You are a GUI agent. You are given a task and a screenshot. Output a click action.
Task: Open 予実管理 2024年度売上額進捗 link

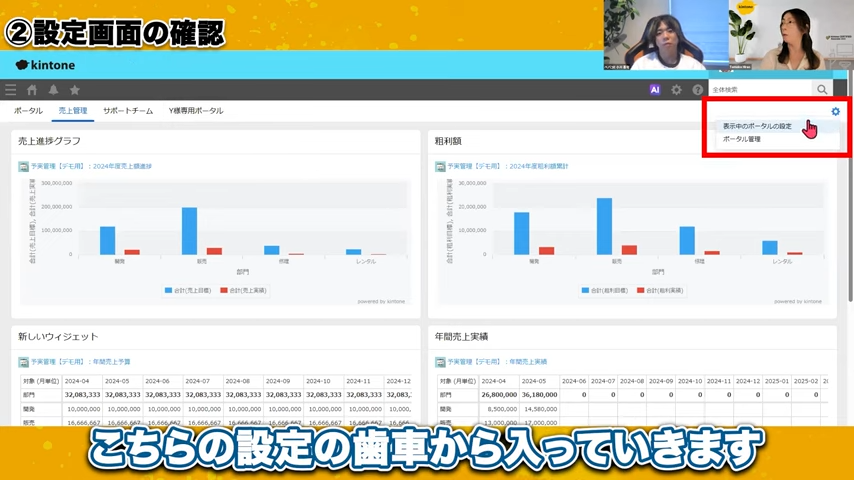[92, 166]
